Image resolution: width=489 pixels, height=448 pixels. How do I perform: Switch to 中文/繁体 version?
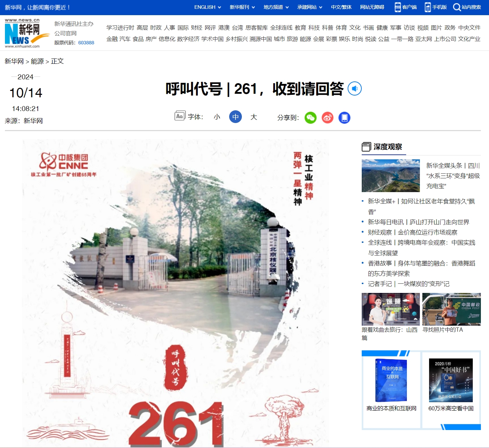[x=341, y=7]
